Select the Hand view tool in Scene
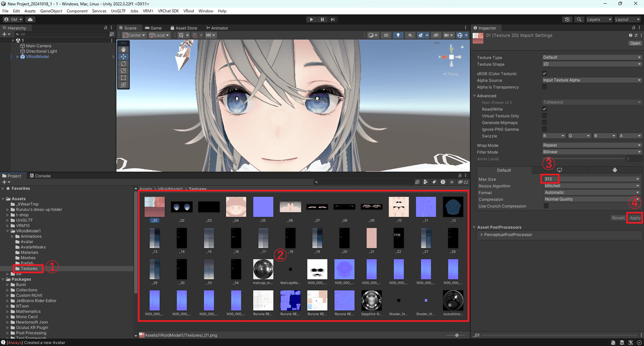644x346 pixels. click(123, 49)
